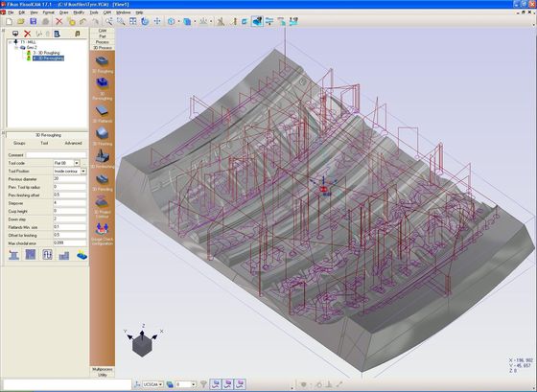Click the red X delete icon in main toolbar
Screen dimensions: 537x392
58,22
